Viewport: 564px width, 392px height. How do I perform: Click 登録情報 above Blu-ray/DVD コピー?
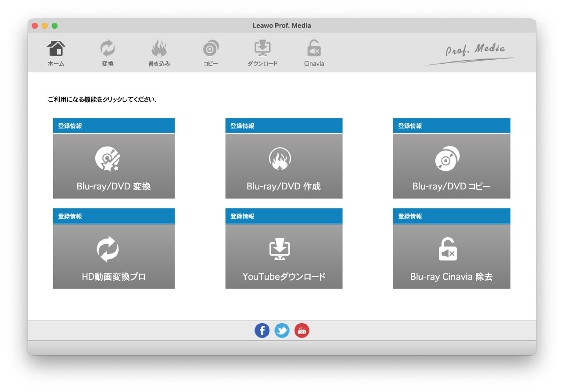coord(410,126)
